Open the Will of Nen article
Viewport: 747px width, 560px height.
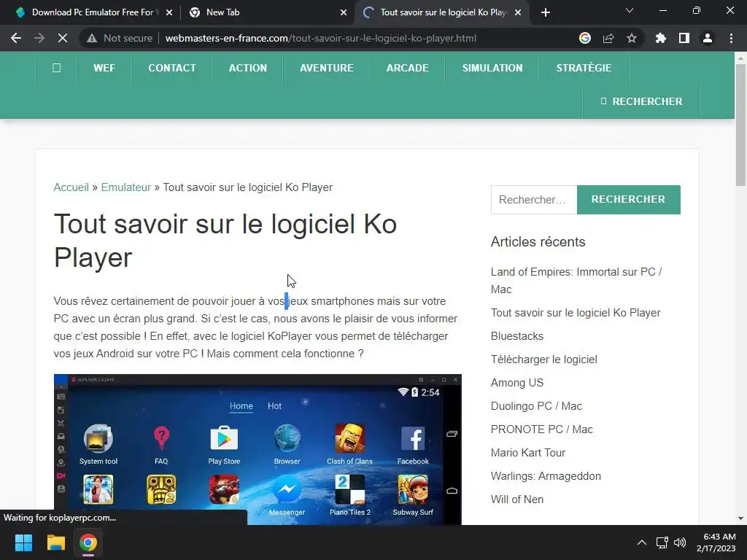coord(517,499)
